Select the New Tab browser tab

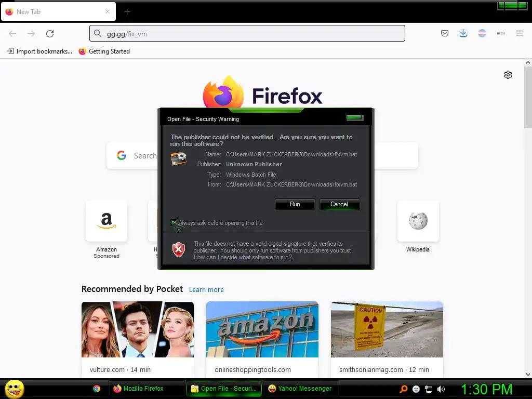click(58, 12)
